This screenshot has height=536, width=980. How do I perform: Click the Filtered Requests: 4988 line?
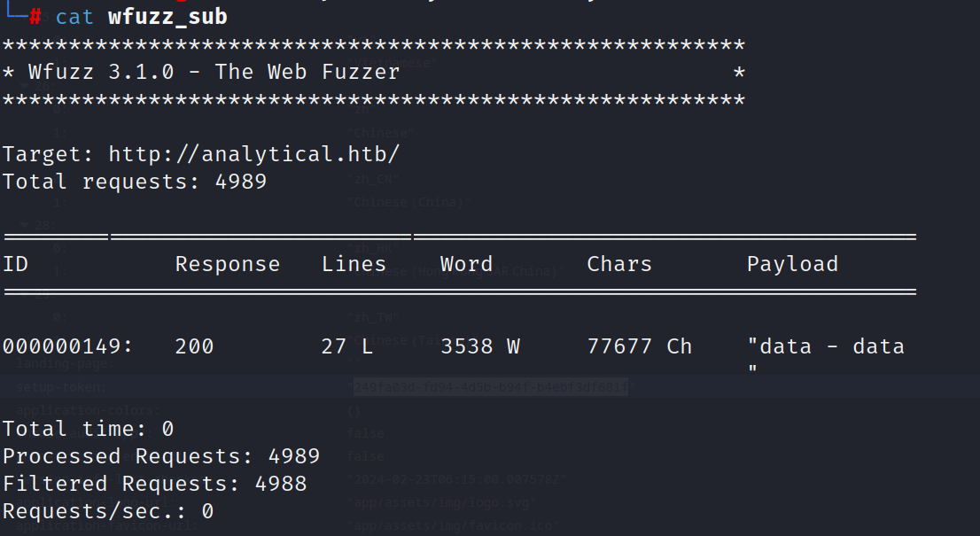(x=154, y=484)
